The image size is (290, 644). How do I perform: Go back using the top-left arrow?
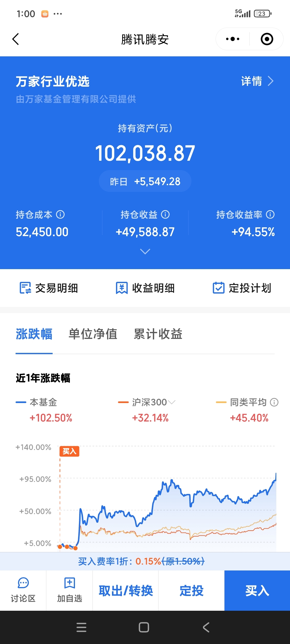16,39
